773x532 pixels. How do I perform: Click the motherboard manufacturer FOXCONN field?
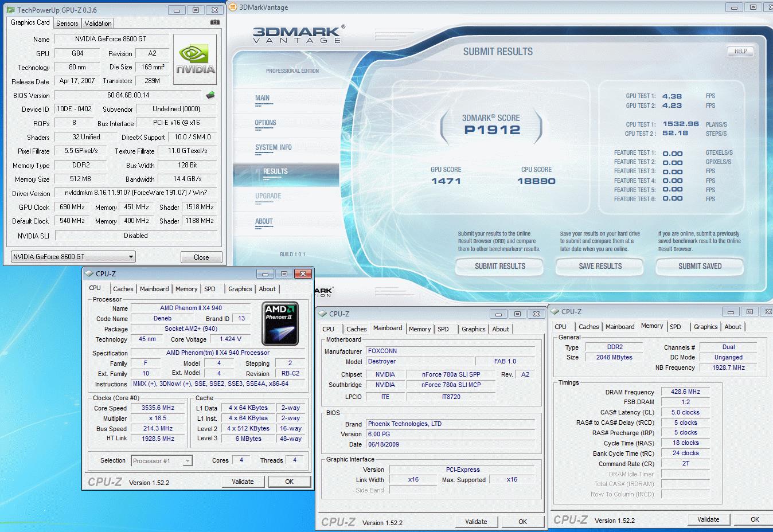[x=450, y=351]
